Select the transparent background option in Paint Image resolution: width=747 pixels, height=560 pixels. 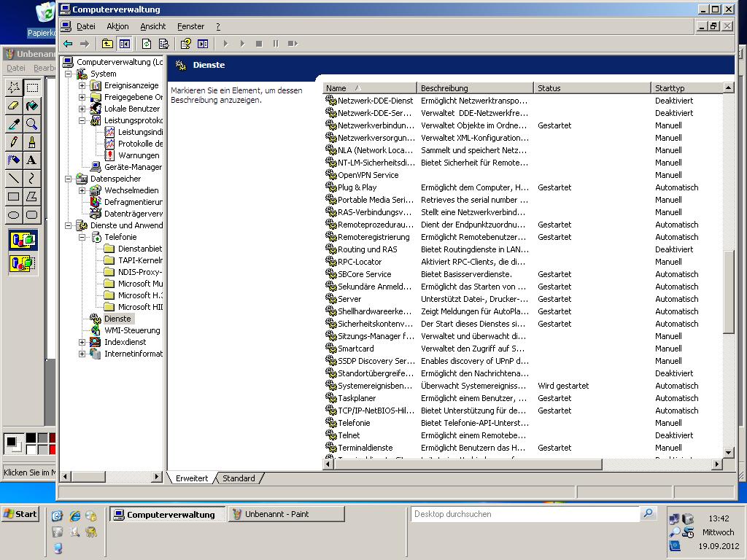point(23,263)
